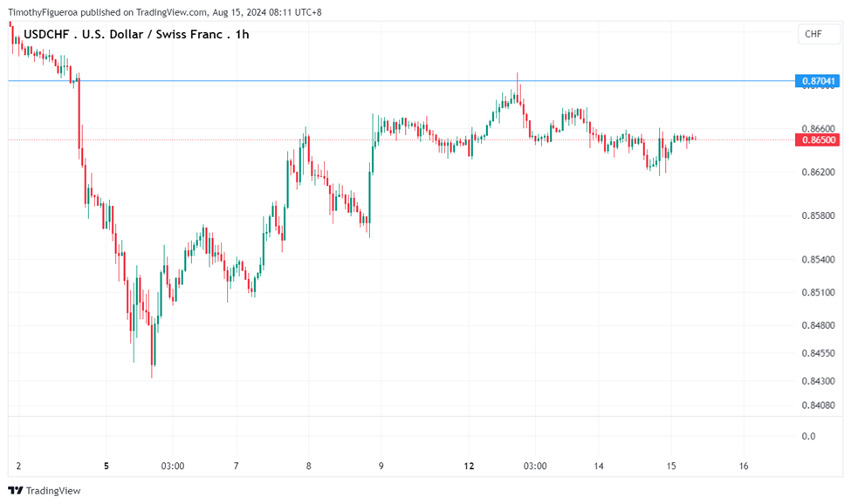Click the 0.84800 price axis label
This screenshot has height=504, width=851.
click(819, 325)
